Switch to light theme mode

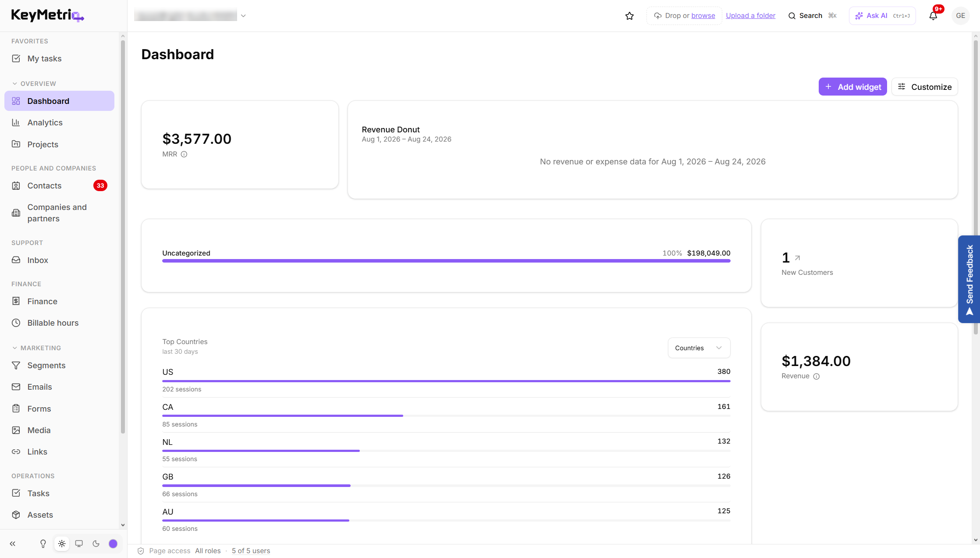point(62,544)
